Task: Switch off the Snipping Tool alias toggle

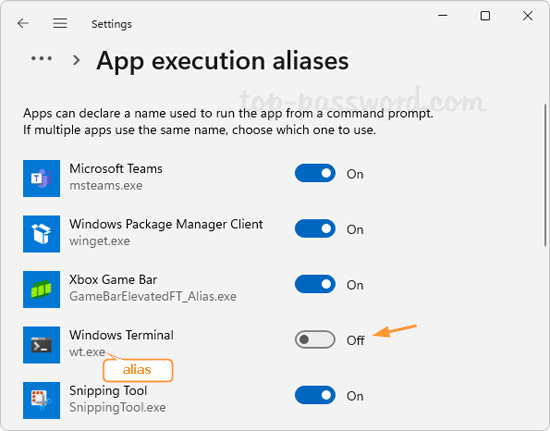Action: coord(315,395)
